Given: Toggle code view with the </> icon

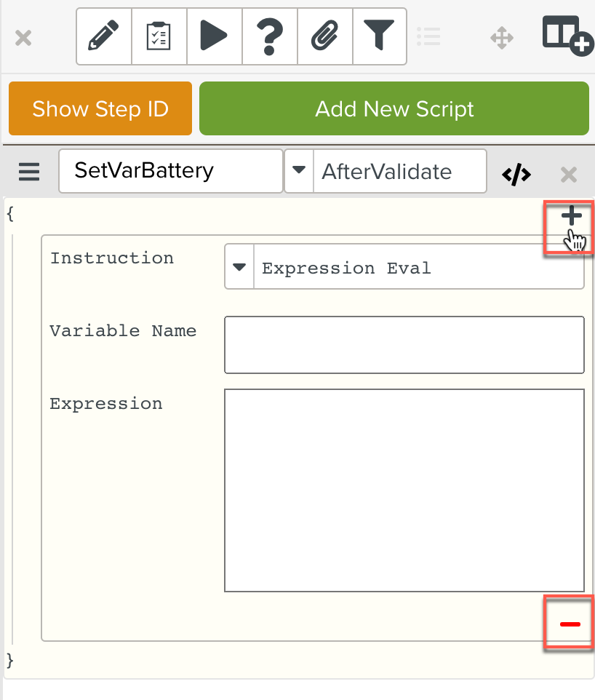Looking at the screenshot, I should (516, 174).
